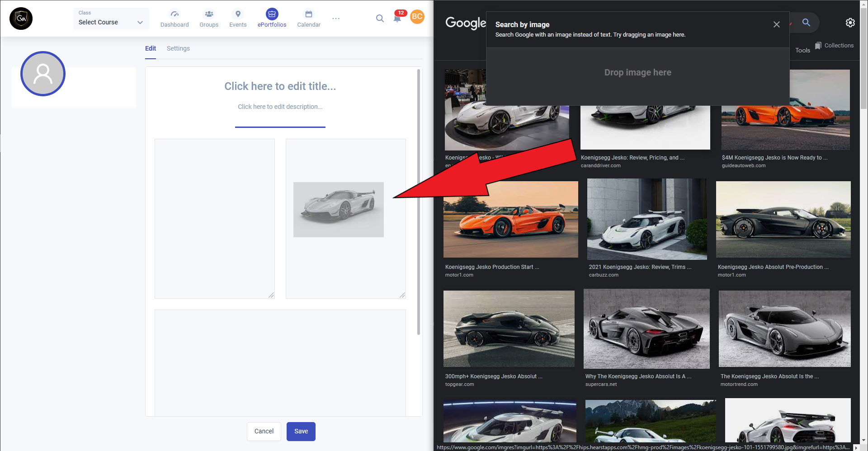Screen dimensions: 868x451
Task: Click the bottom wide content block
Action: (x=280, y=363)
